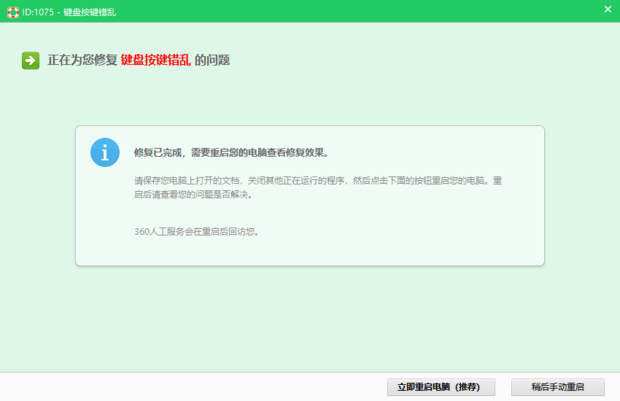Click the blue info circle icon
Screen dimensions: 620x401
click(x=105, y=152)
